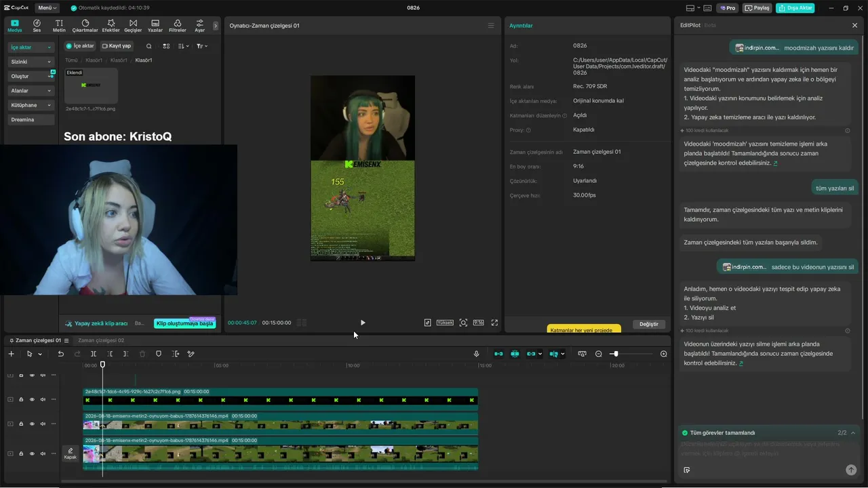
Task: Open the 9:16 aspect ratio button
Action: pyautogui.click(x=478, y=323)
